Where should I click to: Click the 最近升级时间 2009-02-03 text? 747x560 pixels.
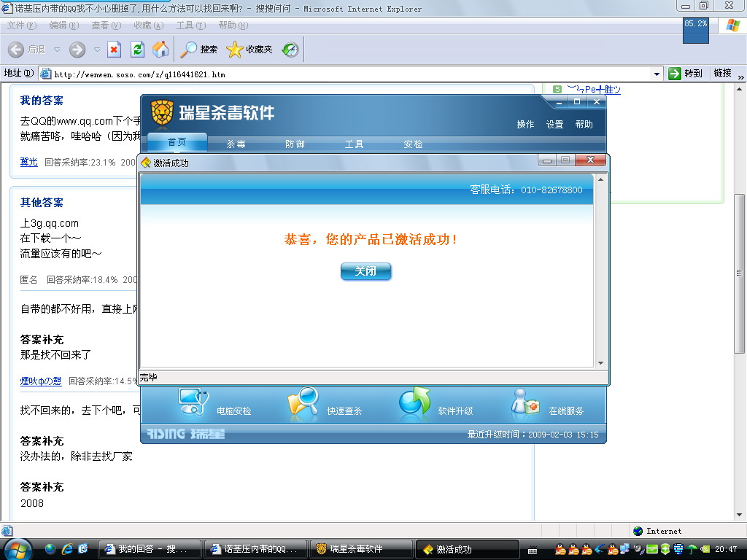coord(533,435)
